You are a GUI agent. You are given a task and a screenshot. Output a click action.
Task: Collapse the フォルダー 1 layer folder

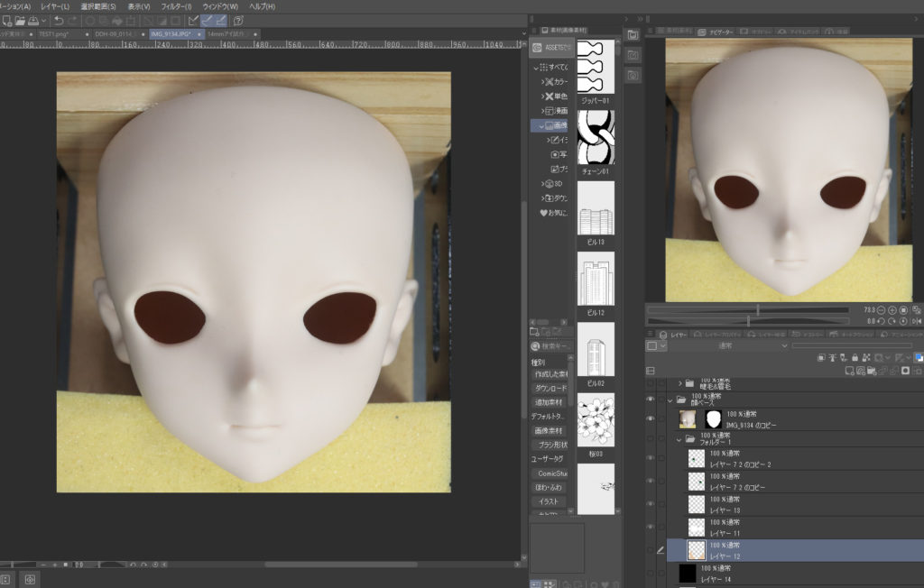tap(679, 439)
